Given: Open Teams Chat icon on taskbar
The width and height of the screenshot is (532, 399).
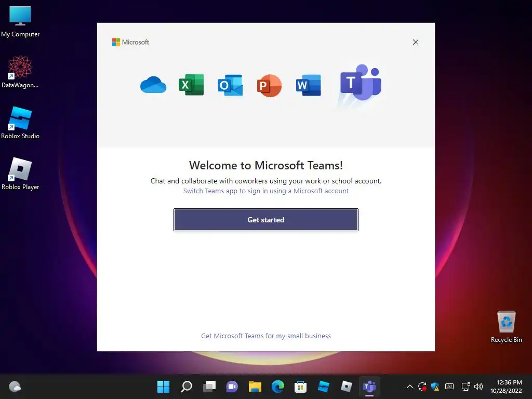Looking at the screenshot, I should pos(232,387).
